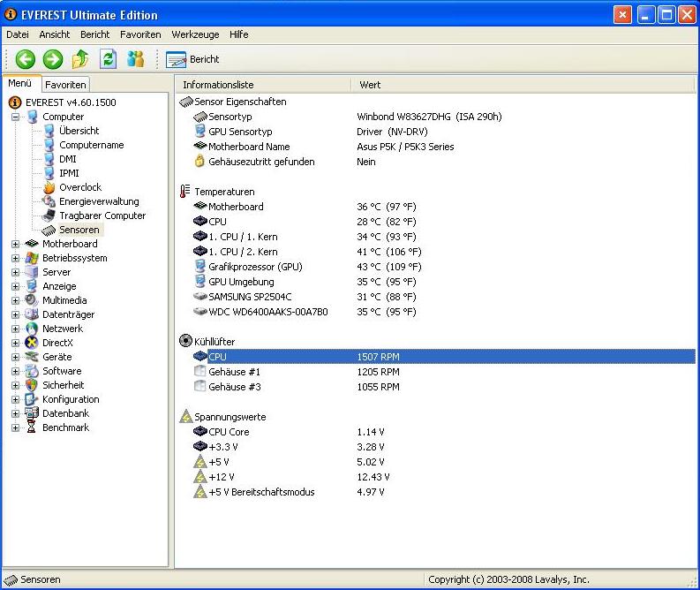
Task: Click the Informationsliste column header
Action: [x=262, y=85]
